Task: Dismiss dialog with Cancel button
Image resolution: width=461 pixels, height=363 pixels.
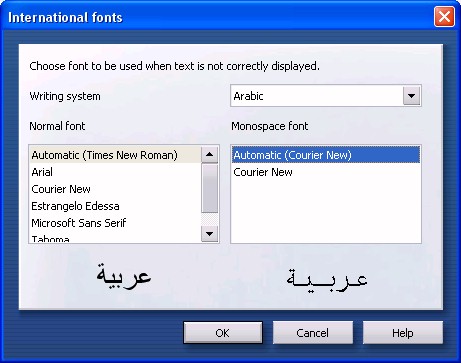Action: point(313,333)
